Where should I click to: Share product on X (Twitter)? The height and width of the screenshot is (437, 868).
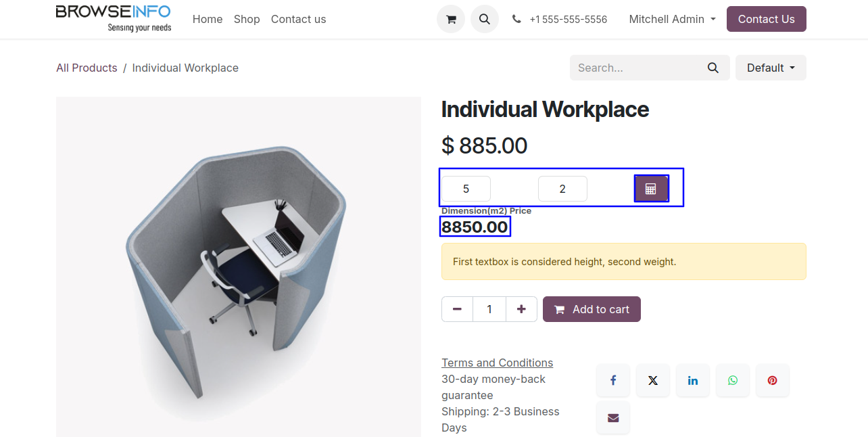click(653, 380)
